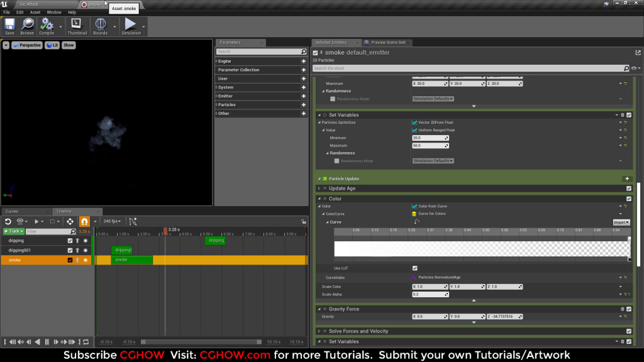Add a new Track in timeline
Screen dimensions: 644x362
click(x=14, y=231)
